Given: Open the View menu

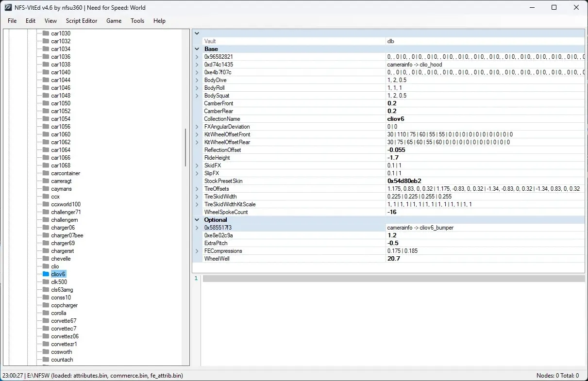Looking at the screenshot, I should 51,21.
